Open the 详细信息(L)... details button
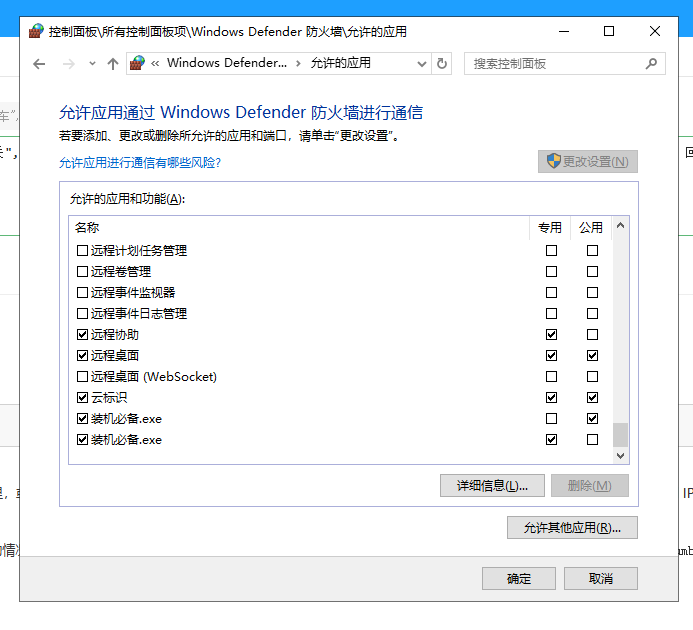Viewport: 693px width, 630px height. point(492,486)
